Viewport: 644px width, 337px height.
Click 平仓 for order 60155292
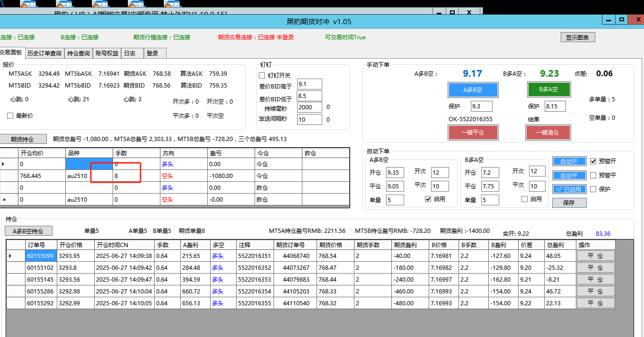coord(595,303)
